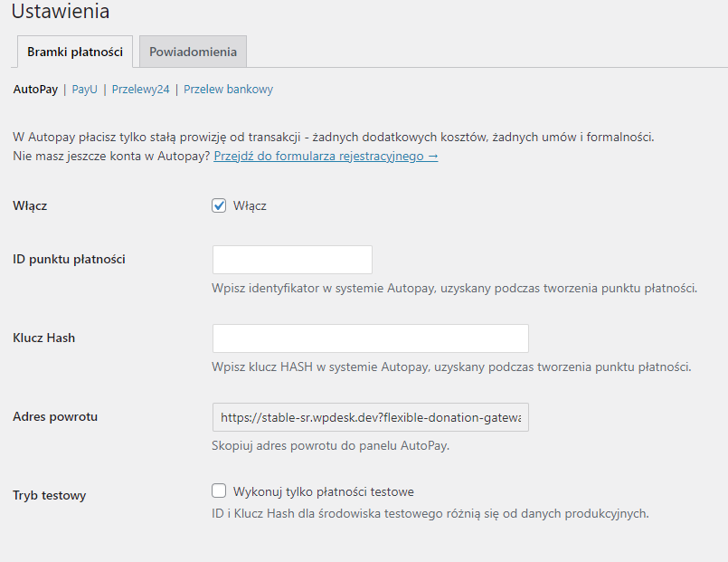Open the Autopay registration form link
728x562 pixels.
(326, 156)
